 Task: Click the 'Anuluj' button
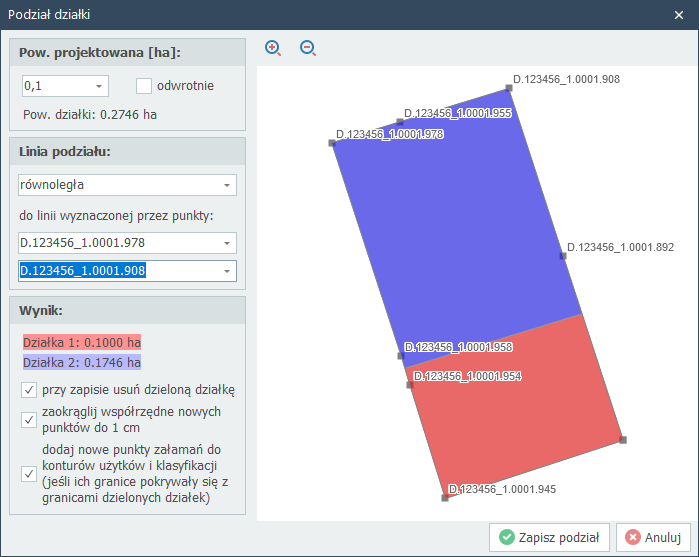[x=654, y=537]
